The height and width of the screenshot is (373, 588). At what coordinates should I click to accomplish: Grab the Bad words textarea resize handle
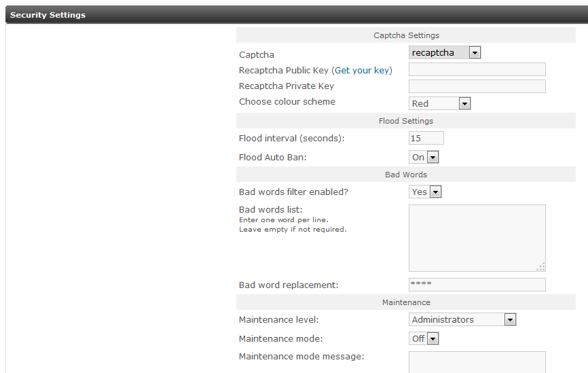coord(541,267)
